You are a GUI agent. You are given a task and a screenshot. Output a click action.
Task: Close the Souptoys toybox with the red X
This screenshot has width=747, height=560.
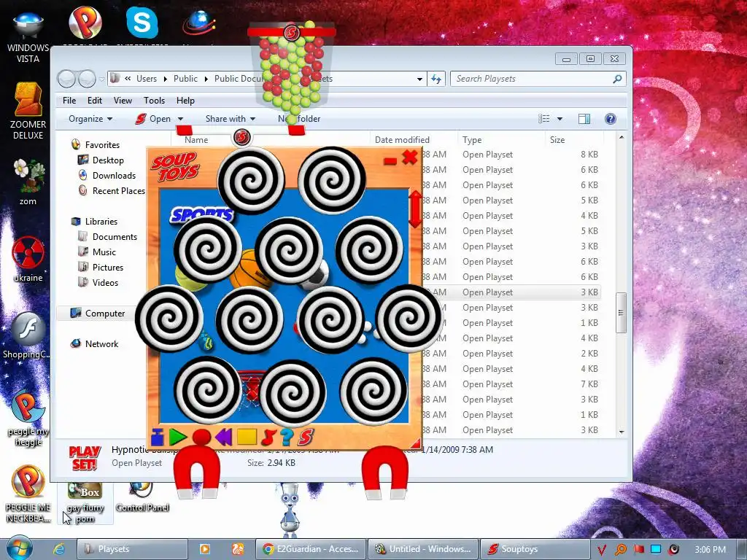click(x=410, y=157)
